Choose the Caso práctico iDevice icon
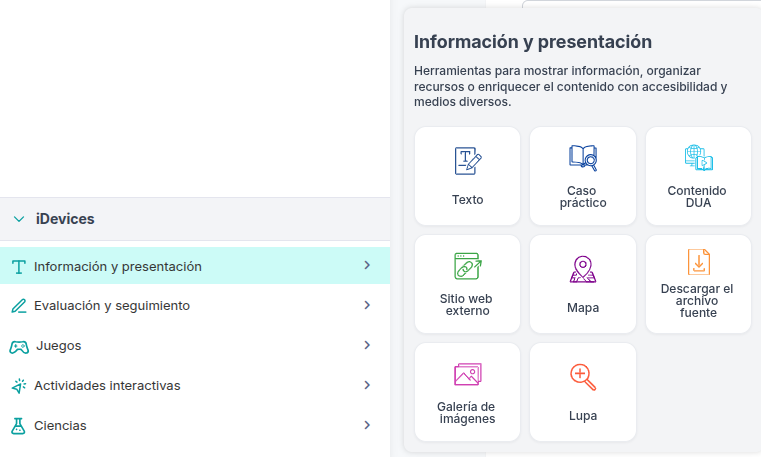The width and height of the screenshot is (761, 457). point(583,158)
